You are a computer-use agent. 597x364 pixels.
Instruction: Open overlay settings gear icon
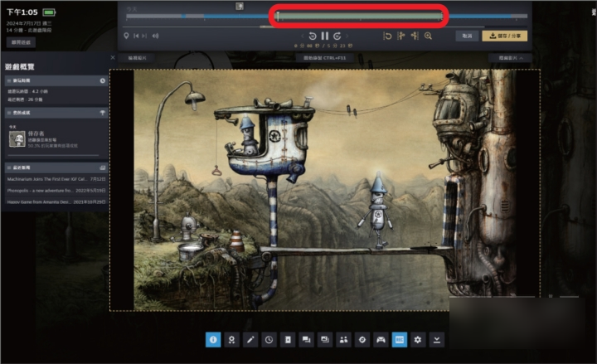(x=418, y=340)
